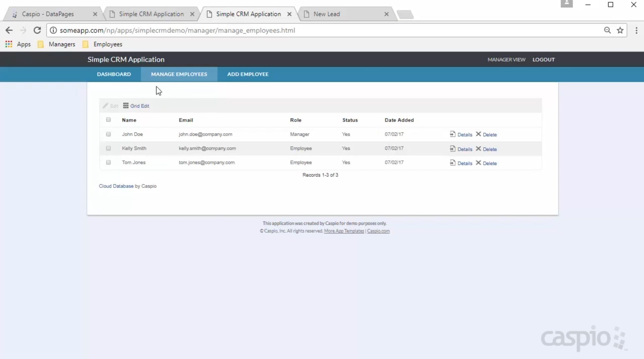Viewport: 644px width, 359px height.
Task: Click Delete X icon for Kelly Smith
Action: [x=478, y=149]
